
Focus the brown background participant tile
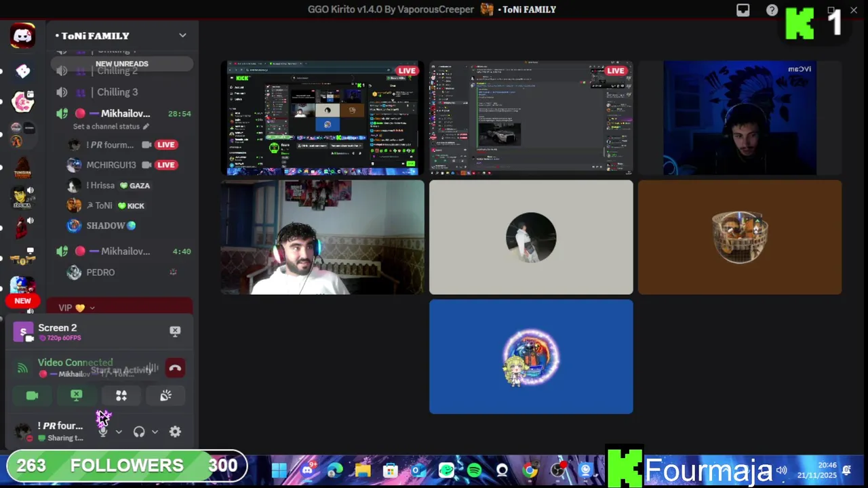(x=740, y=237)
